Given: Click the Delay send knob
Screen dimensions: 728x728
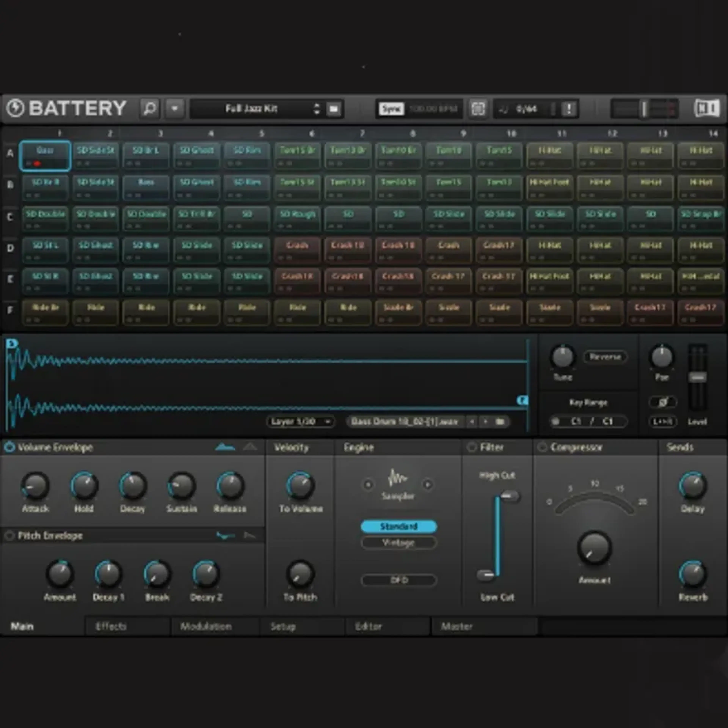Looking at the screenshot, I should (693, 486).
